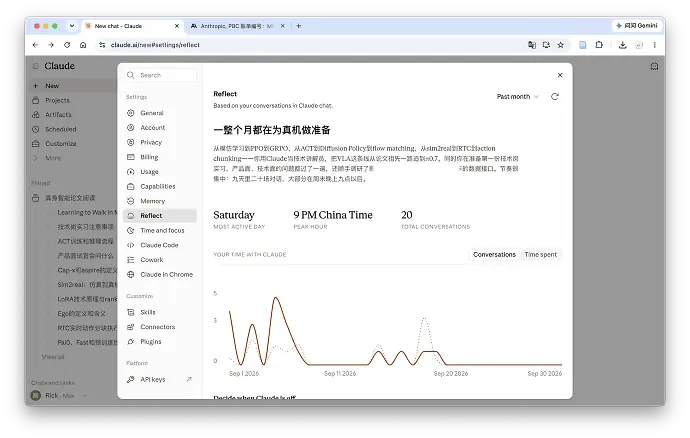Image resolution: width=690 pixels, height=438 pixels.
Task: Click the Claude Code brackets icon
Action: [131, 245]
